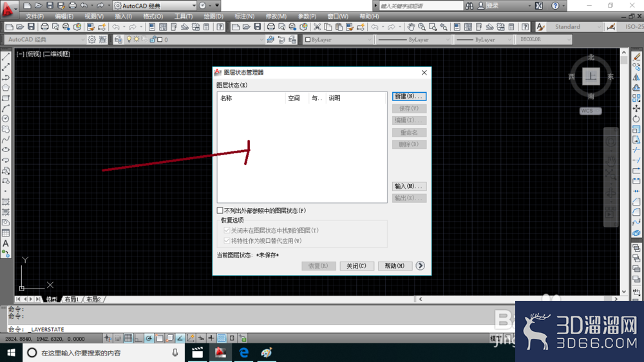Click the Cut scissors icon
This screenshot has height=362, width=644.
click(317, 27)
